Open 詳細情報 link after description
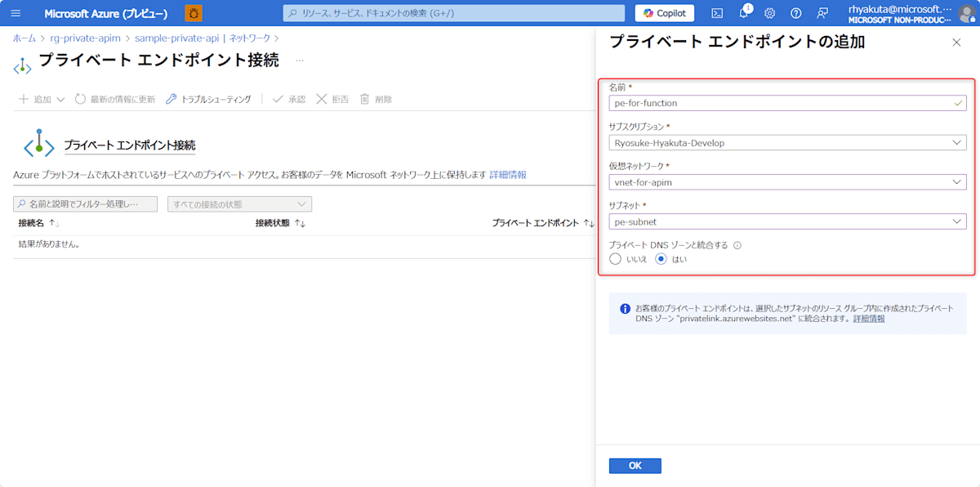Image resolution: width=980 pixels, height=487 pixels. (508, 175)
